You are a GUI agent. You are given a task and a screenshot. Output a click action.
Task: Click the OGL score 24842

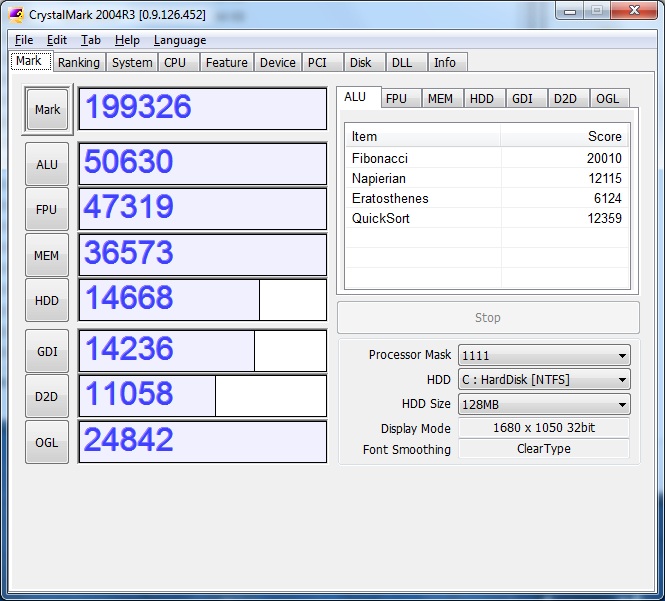203,442
